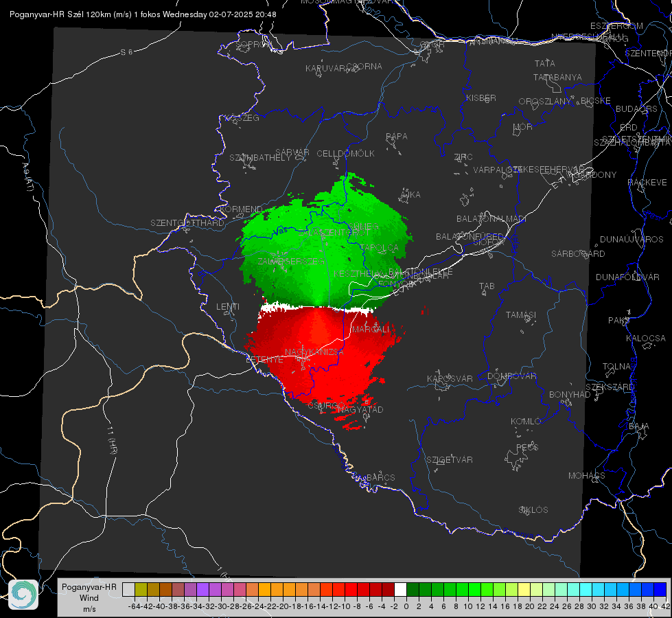Click the KISBER town label
The height and width of the screenshot is (618, 672).
481,98
